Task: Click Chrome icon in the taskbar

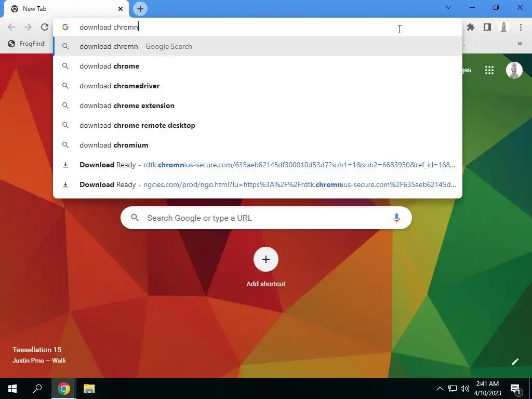Action: 64,389
